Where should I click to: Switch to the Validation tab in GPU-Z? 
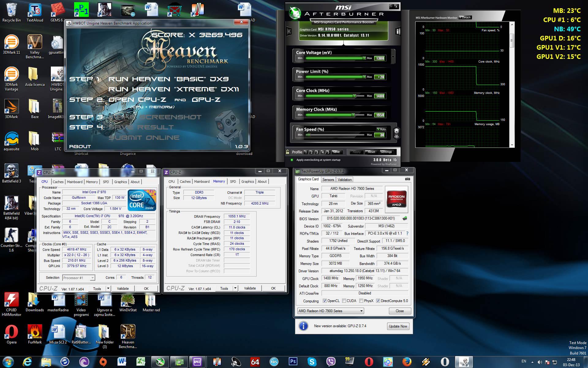(345, 180)
